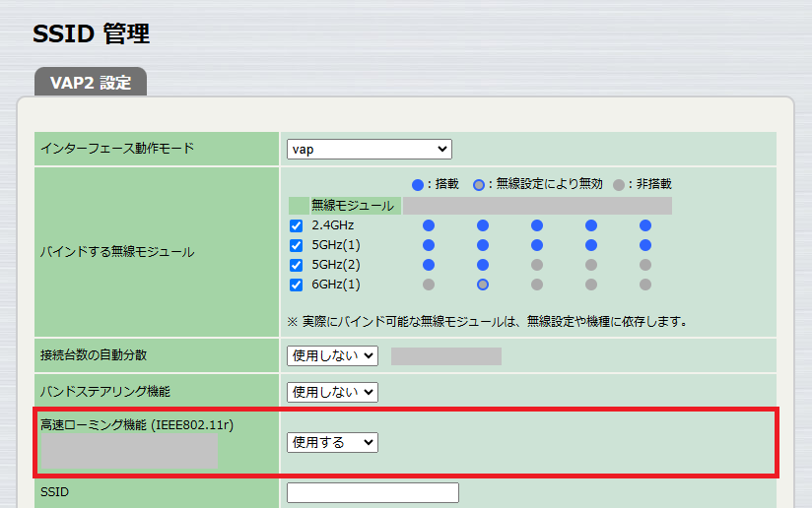This screenshot has height=508, width=812.
Task: Uncheck the 2.4GHz wireless module checkbox
Action: coord(297,225)
